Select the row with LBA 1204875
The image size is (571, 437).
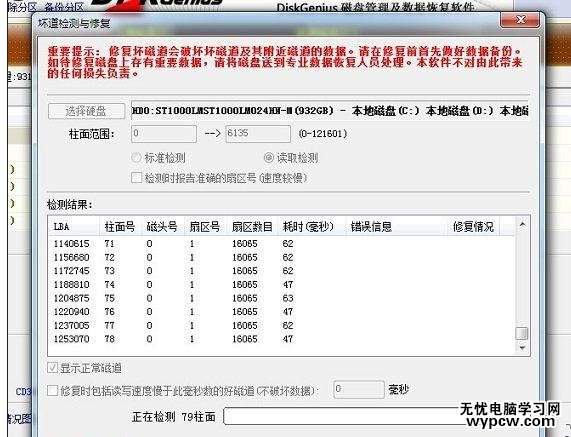click(x=281, y=298)
